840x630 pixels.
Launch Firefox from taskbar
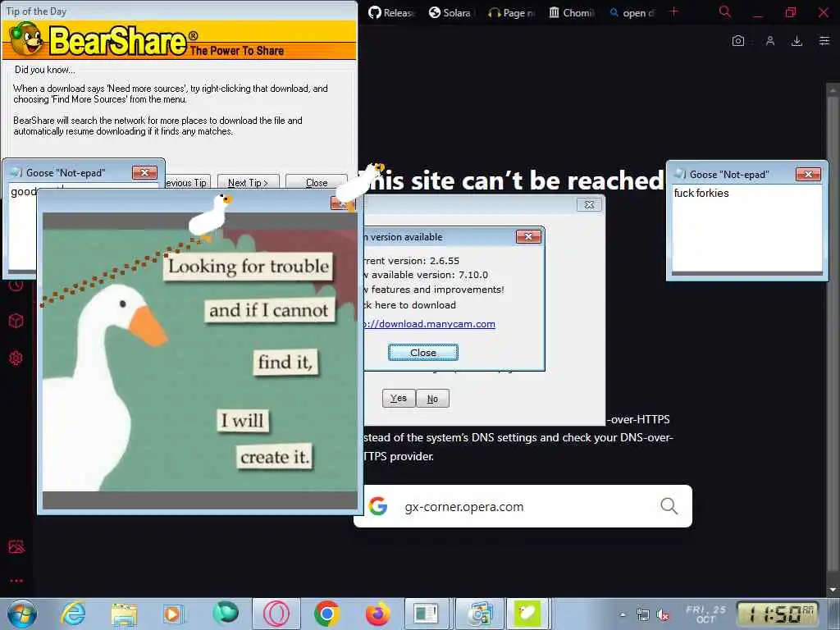[378, 614]
